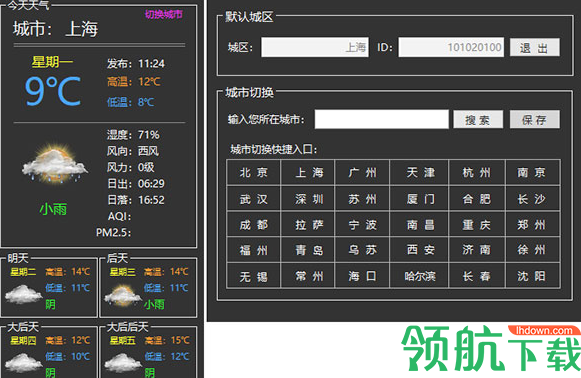
Task: Switch to 福州 via shortcut
Action: [253, 250]
